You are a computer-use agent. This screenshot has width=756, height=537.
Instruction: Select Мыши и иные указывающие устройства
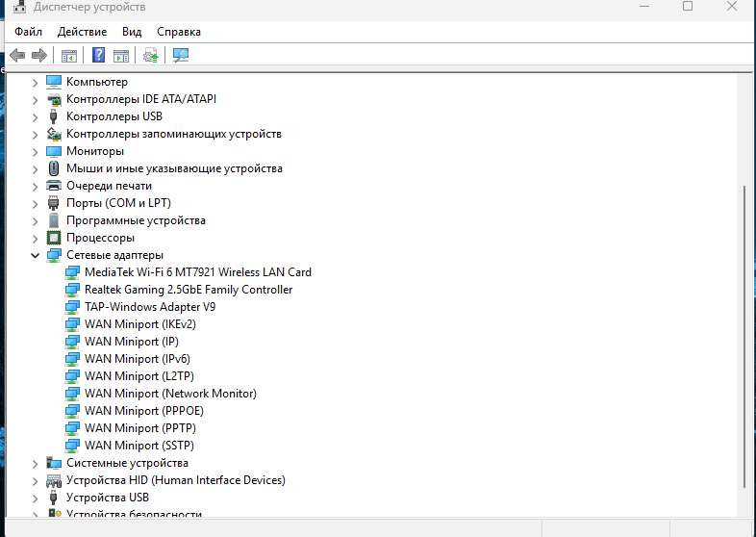[x=174, y=168]
